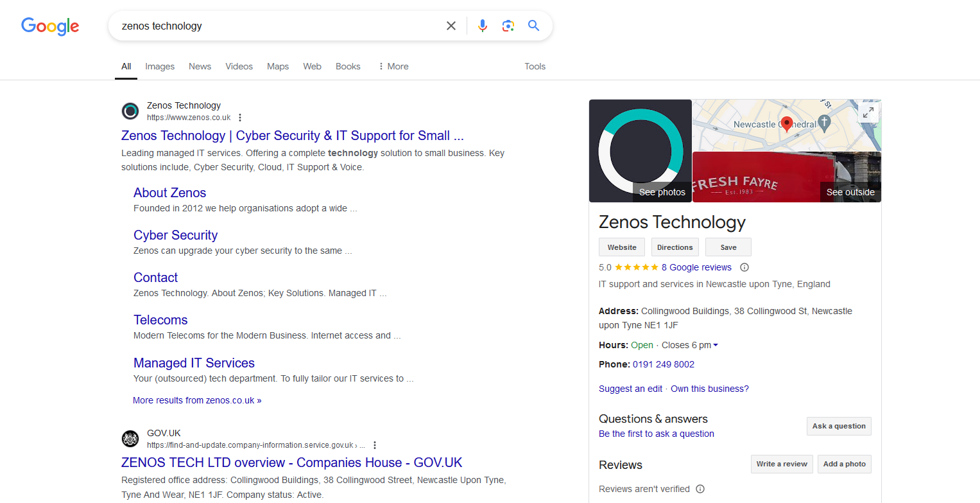Image resolution: width=980 pixels, height=503 pixels.
Task: Start voice search with the microphone icon
Action: pos(483,26)
